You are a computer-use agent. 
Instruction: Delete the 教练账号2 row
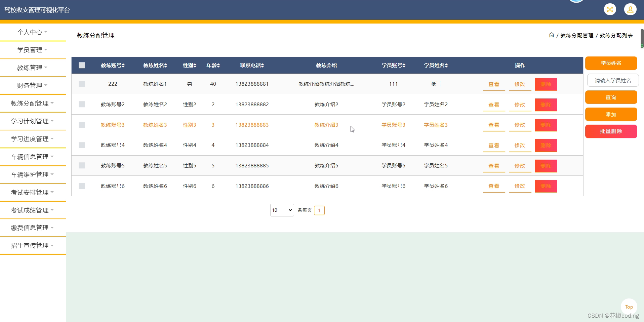[546, 105]
